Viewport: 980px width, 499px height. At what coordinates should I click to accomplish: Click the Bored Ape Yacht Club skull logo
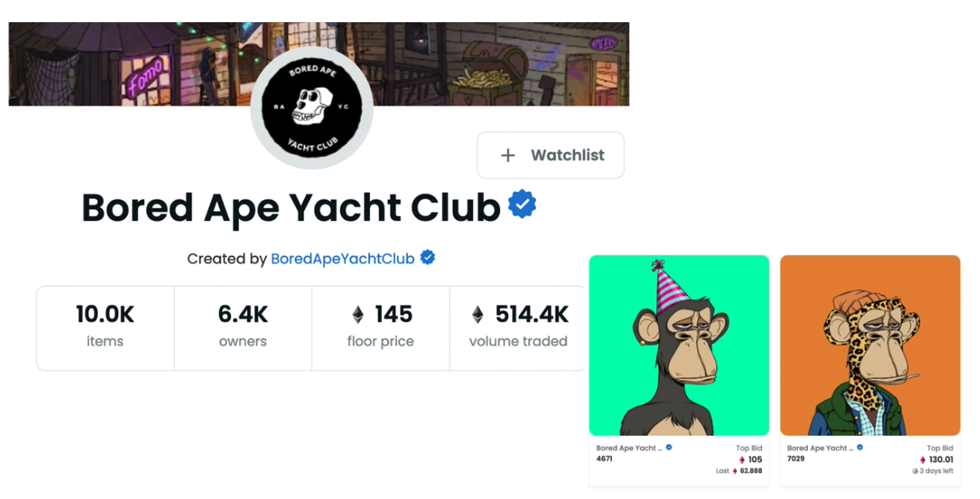312,107
